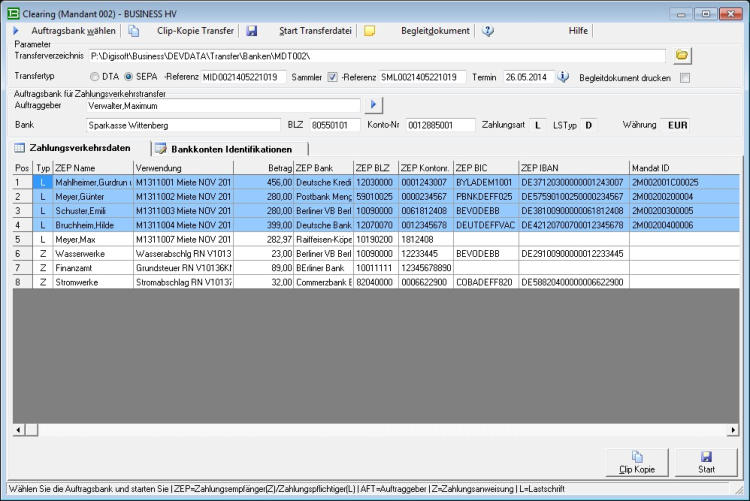The width and height of the screenshot is (750, 501).
Task: Click the yellow note icon beside Begleitdokument
Action: tap(369, 31)
